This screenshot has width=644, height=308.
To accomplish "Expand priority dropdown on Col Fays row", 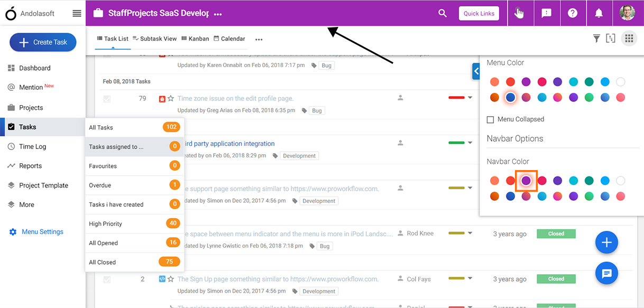I will pos(470,278).
